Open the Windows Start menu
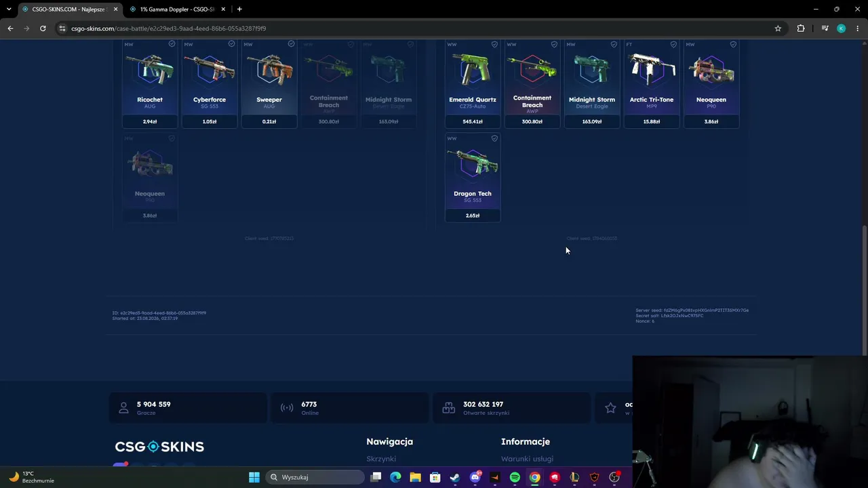This screenshot has height=488, width=868. [x=254, y=477]
